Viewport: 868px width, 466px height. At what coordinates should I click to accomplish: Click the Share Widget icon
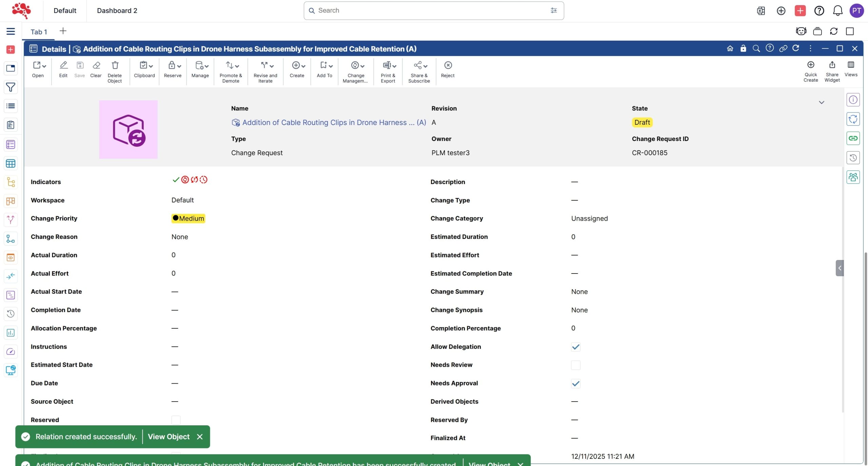coord(832,65)
